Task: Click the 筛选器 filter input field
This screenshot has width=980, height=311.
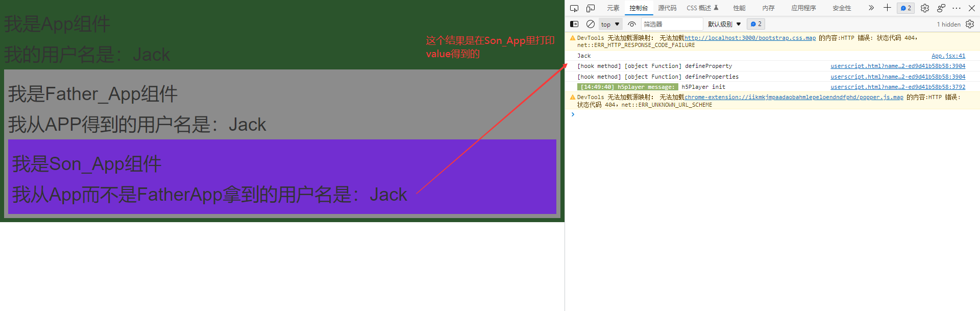Action: coord(672,24)
